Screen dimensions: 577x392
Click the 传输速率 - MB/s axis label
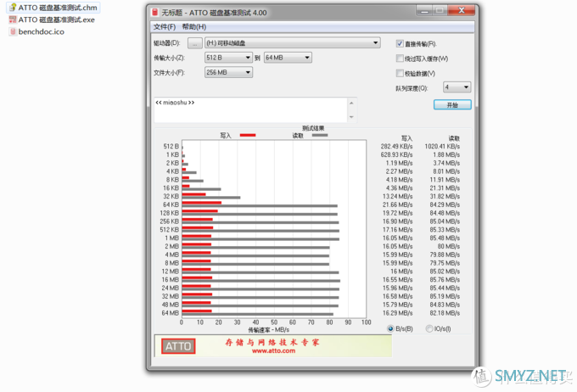269,330
